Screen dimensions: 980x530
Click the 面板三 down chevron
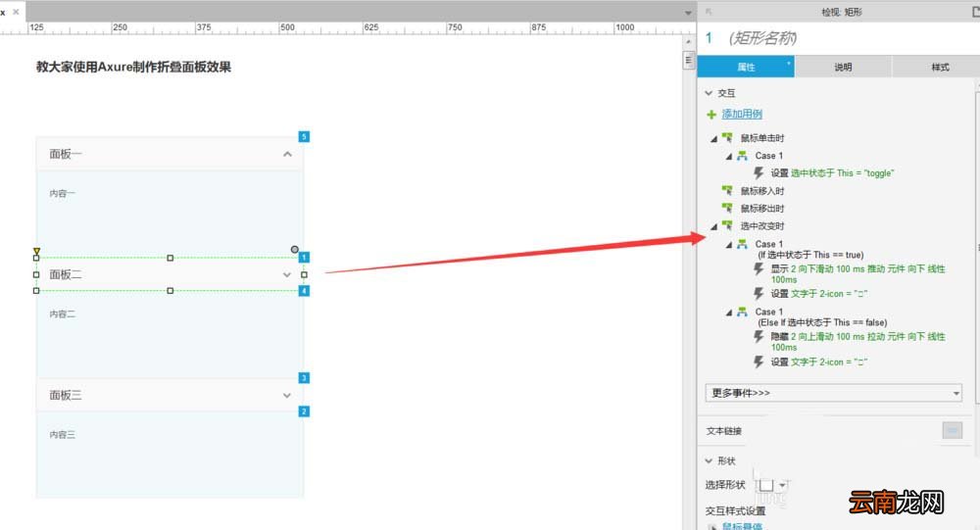[287, 395]
